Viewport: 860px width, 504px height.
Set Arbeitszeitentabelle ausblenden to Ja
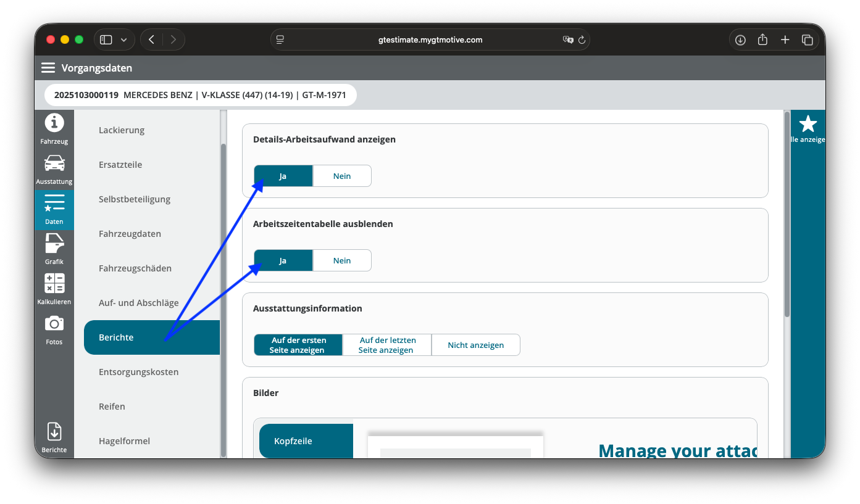pos(283,260)
